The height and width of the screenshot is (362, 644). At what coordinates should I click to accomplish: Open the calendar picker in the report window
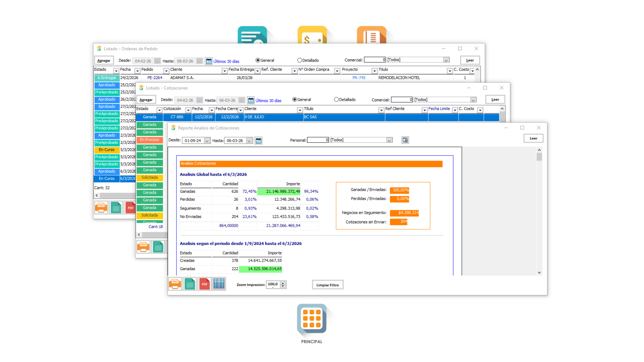click(259, 140)
